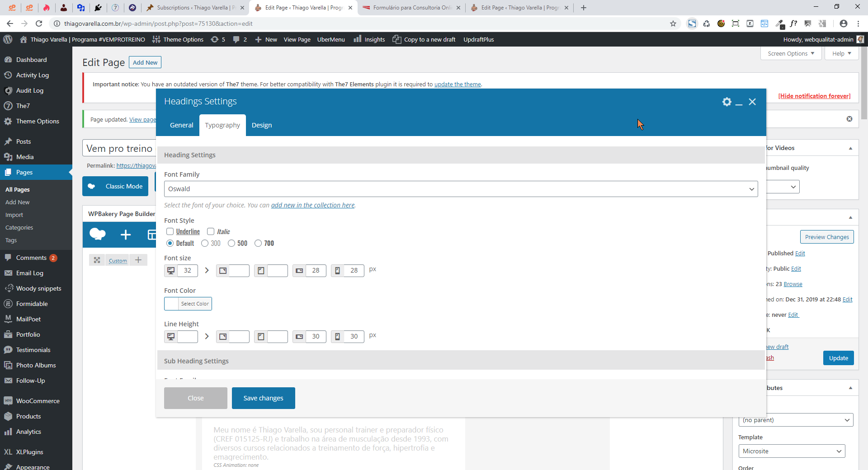Screen dimensions: 868x470
Task: Select the 300 font weight radio
Action: click(205, 243)
